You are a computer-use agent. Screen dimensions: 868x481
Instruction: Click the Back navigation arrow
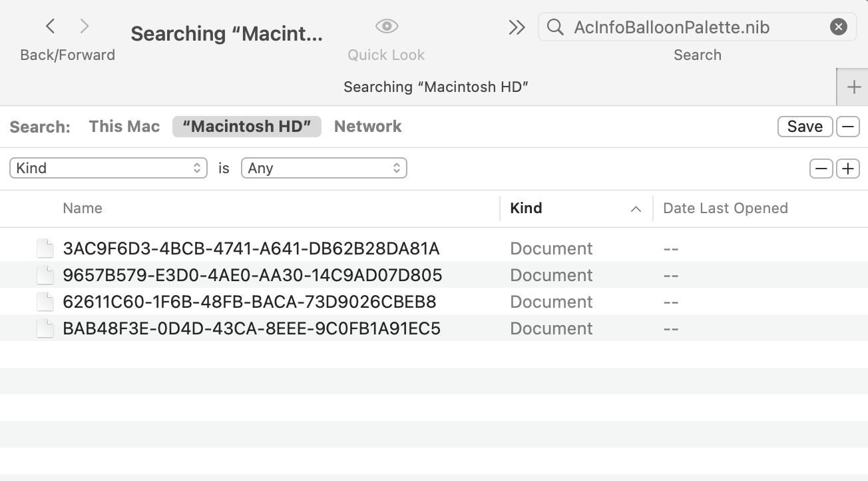50,25
